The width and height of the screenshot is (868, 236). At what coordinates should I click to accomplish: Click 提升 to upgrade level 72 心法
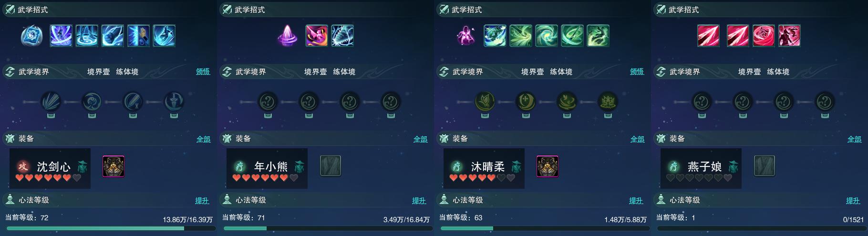tap(202, 201)
